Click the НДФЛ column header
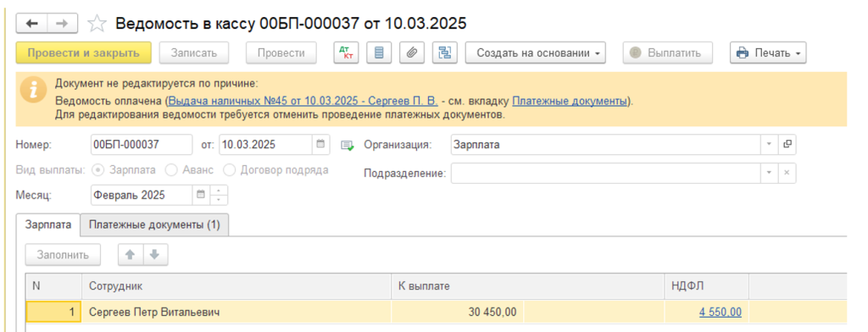 (x=706, y=286)
